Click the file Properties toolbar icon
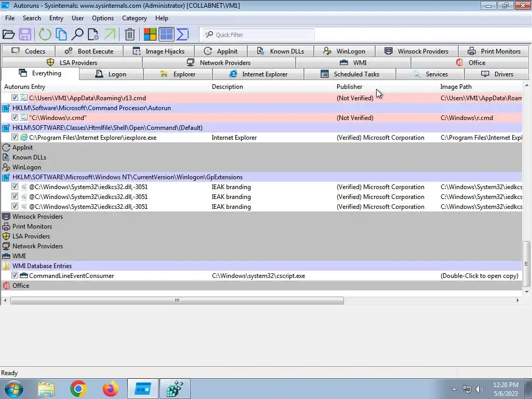This screenshot has width=532, height=399. [x=94, y=35]
